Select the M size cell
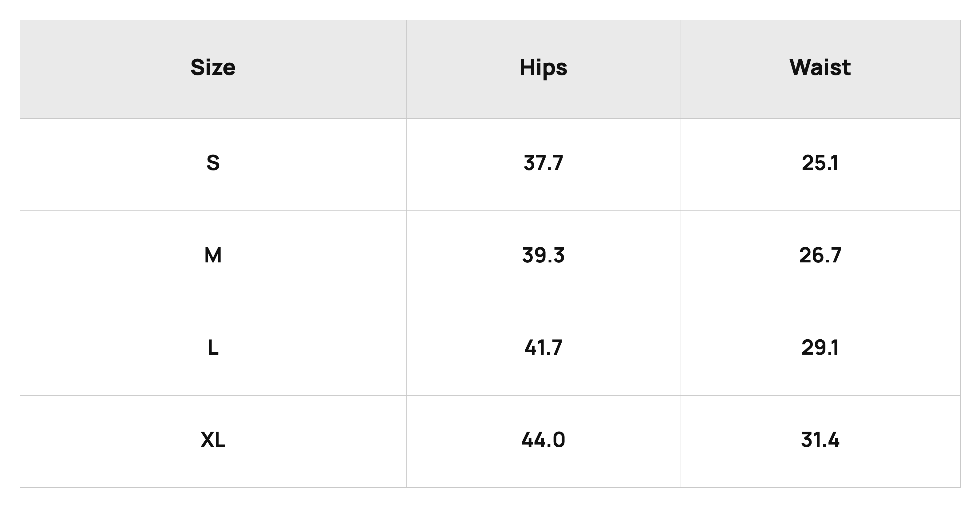The image size is (980, 507). click(x=213, y=257)
